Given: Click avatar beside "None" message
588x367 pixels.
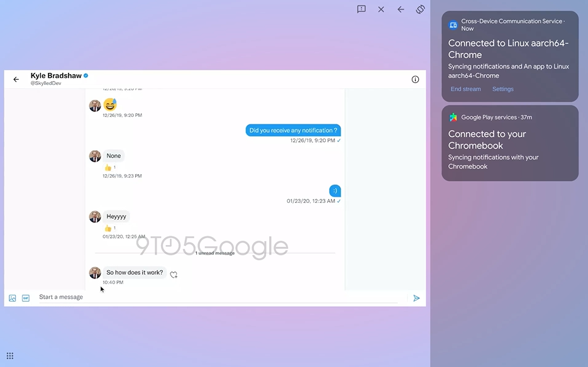Looking at the screenshot, I should click(95, 156).
